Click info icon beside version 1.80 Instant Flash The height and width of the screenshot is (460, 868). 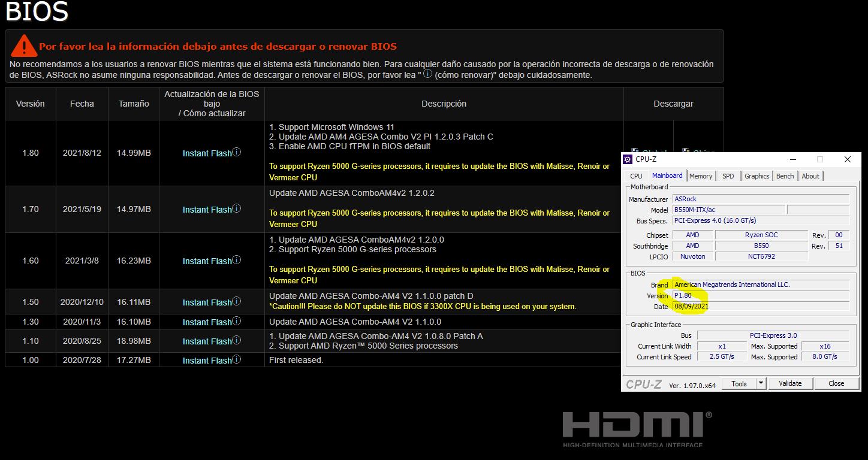[x=237, y=152]
